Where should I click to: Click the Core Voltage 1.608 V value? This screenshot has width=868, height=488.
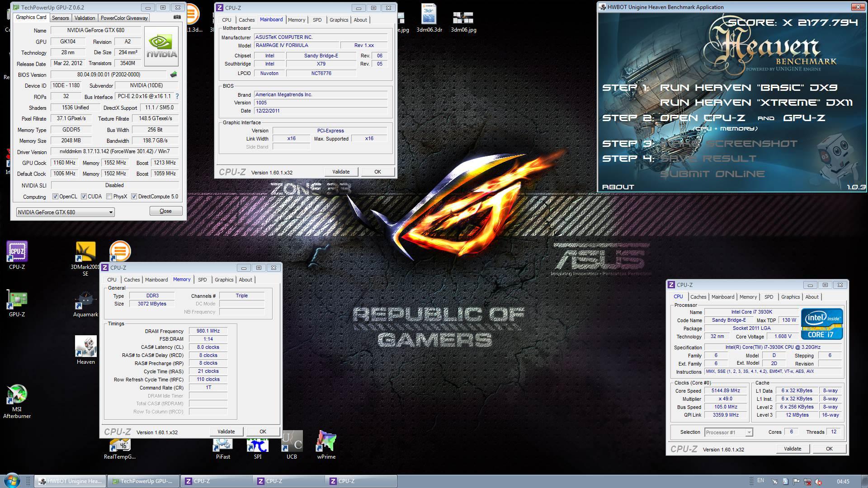point(783,336)
